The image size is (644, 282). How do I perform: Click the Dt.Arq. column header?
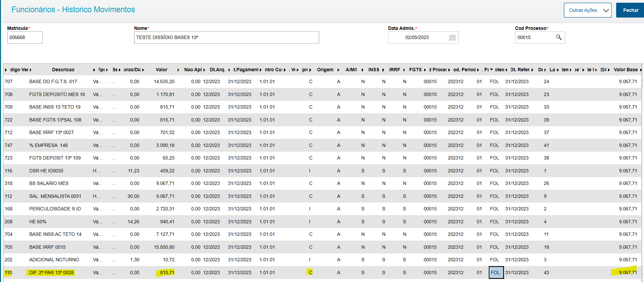(x=217, y=70)
